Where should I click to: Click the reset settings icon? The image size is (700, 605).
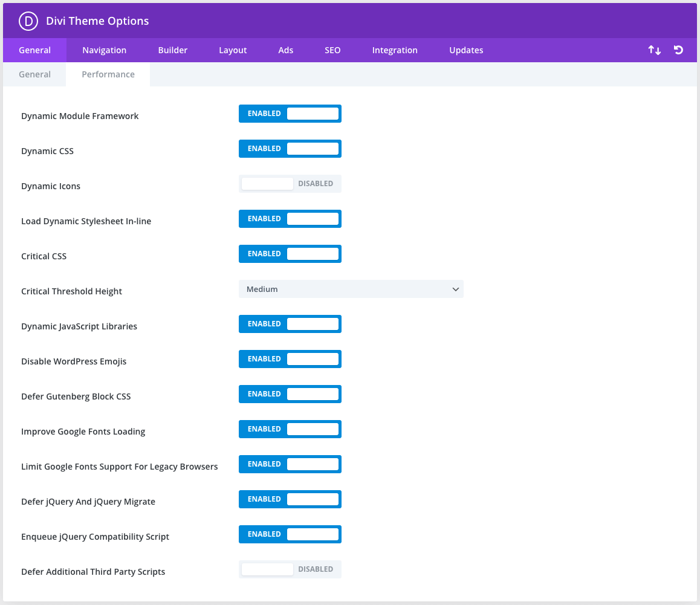678,50
